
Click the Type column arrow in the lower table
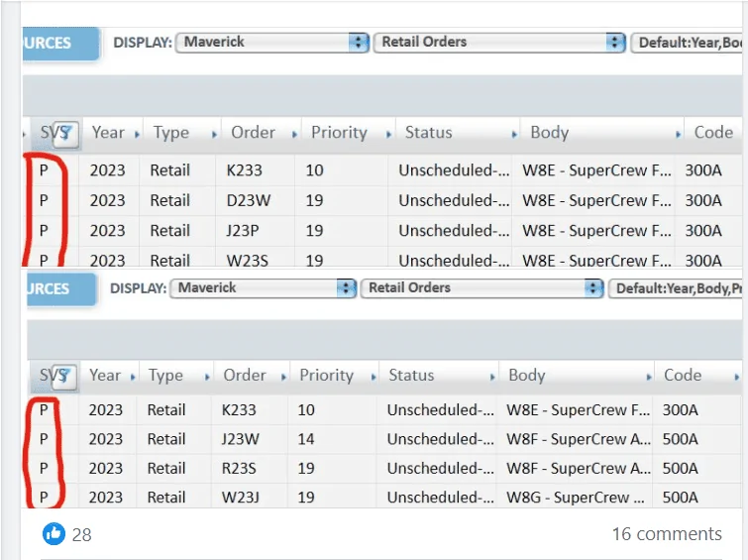[206, 378]
